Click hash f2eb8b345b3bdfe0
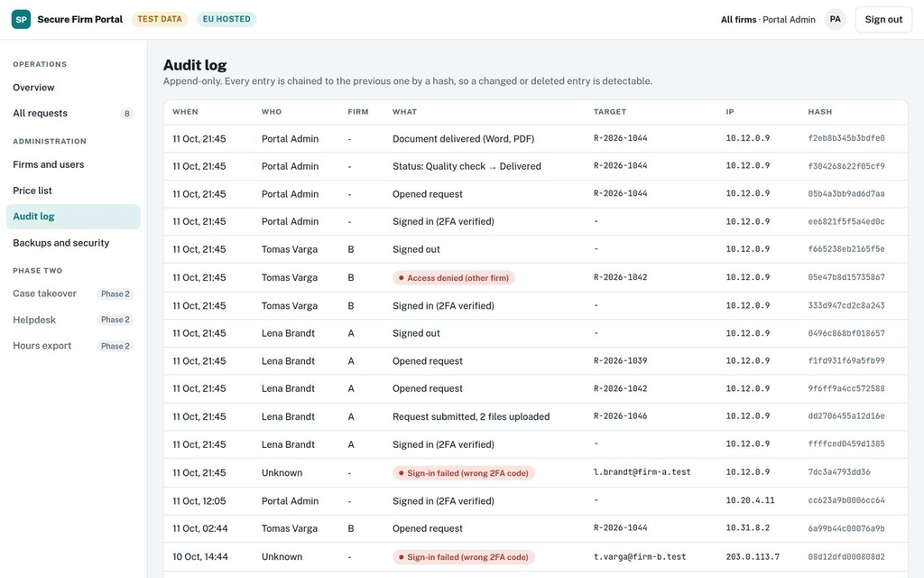The width and height of the screenshot is (924, 578). point(846,138)
